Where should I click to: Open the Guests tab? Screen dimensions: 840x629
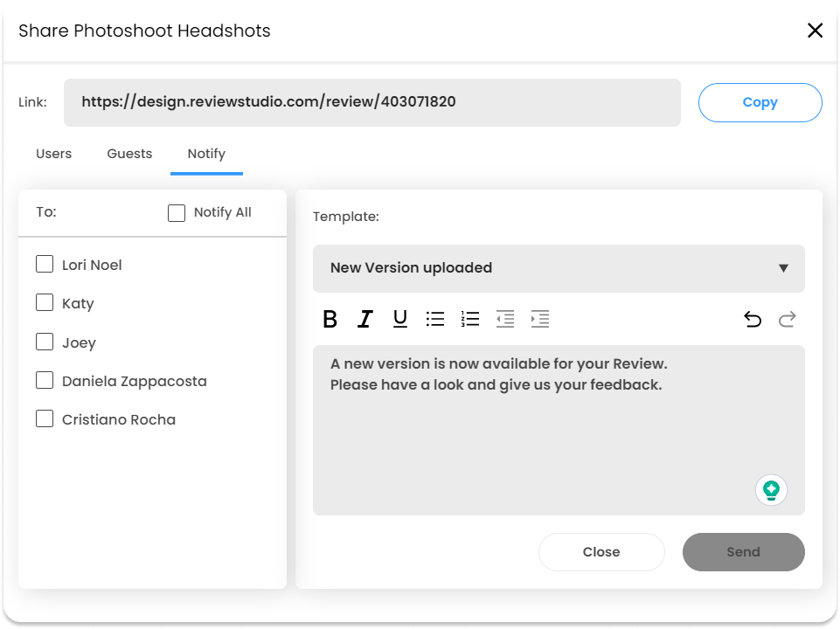click(x=129, y=154)
